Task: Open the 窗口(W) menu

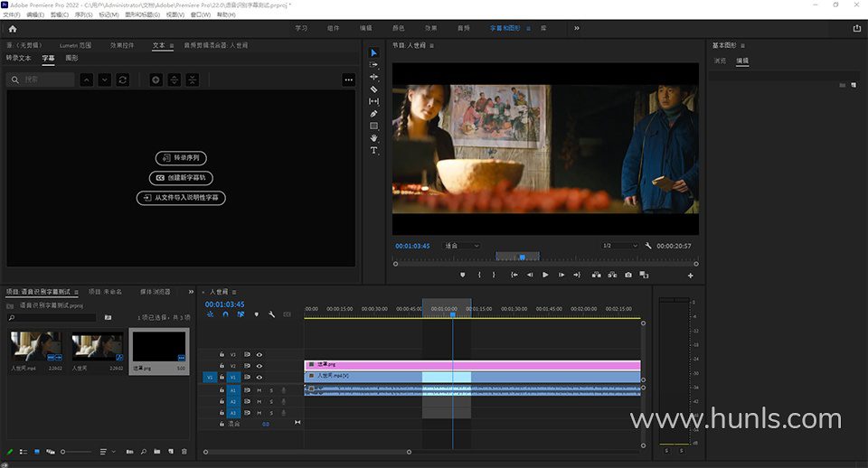Action: tap(201, 15)
